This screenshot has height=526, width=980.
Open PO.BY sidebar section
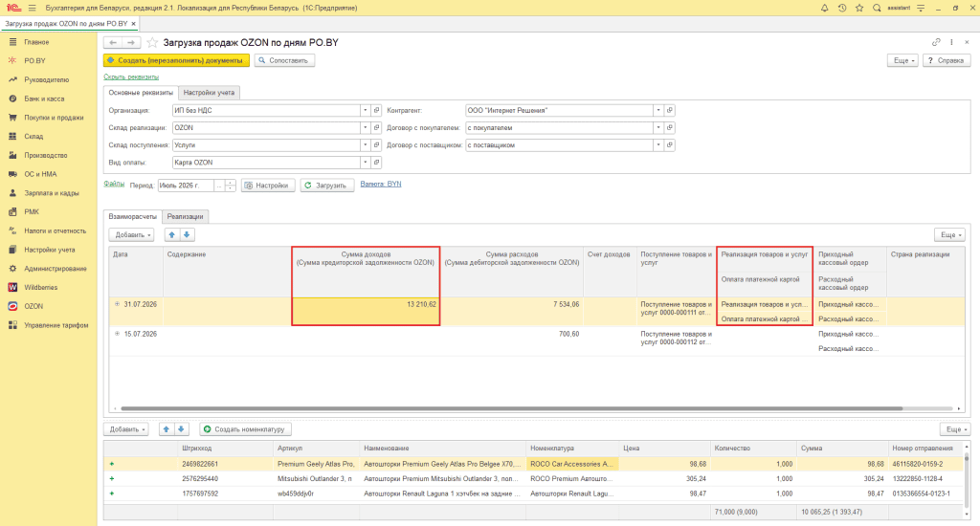pos(35,60)
